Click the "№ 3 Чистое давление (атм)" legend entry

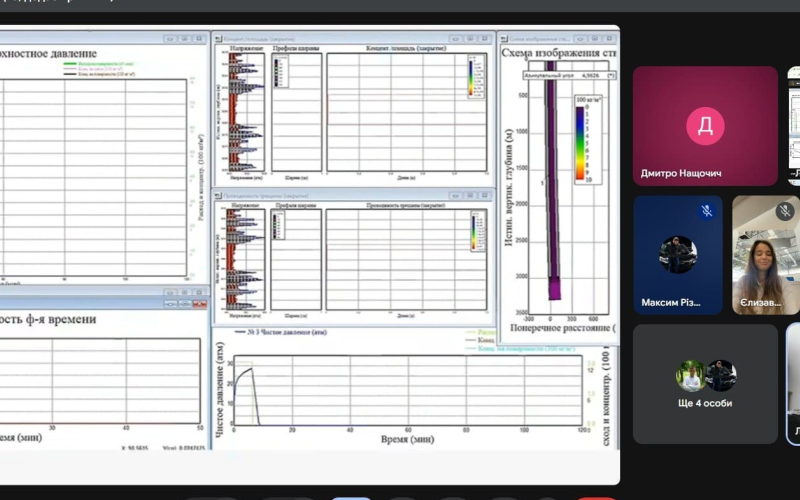tap(291, 331)
